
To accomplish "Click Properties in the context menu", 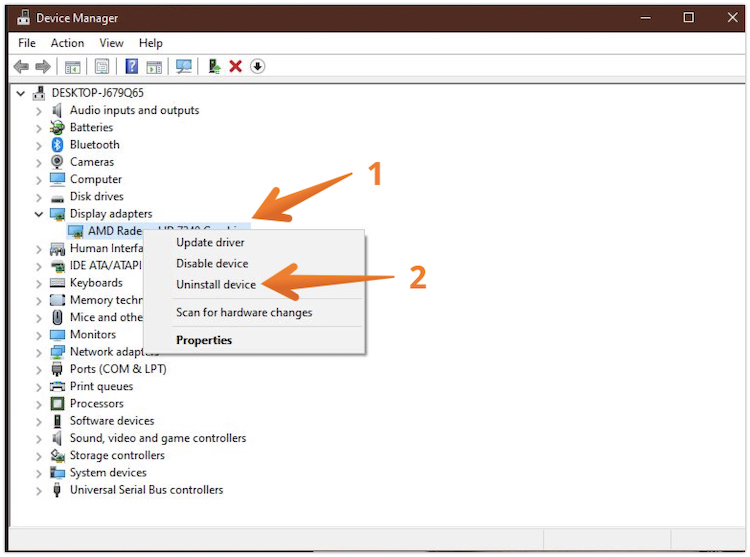I will (x=204, y=340).
